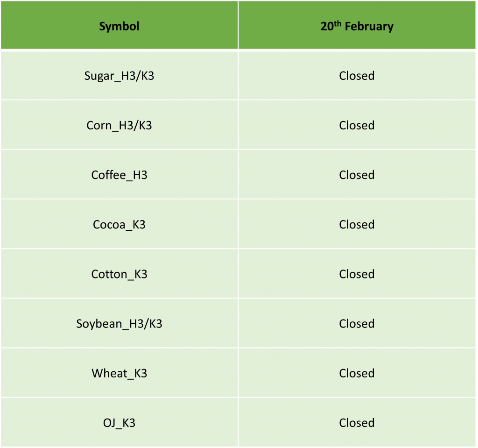Select the Soybean_H3/K3 symbol cell

pyautogui.click(x=119, y=323)
